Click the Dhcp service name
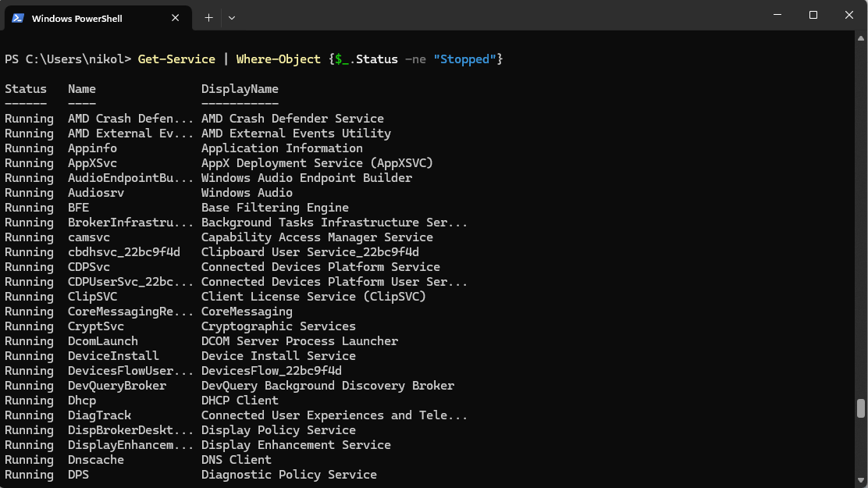Screen dimensions: 868x488 point(82,401)
